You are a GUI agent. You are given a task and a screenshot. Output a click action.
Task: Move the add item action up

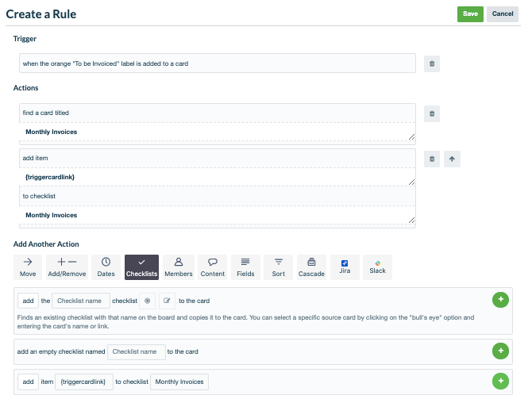click(x=452, y=159)
